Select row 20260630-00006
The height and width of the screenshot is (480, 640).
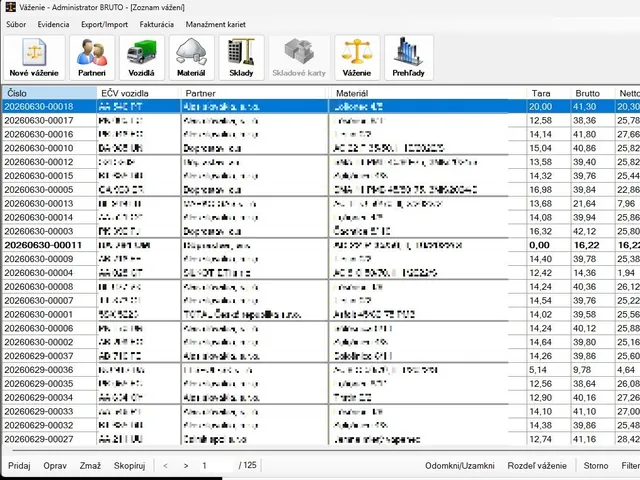click(x=321, y=329)
